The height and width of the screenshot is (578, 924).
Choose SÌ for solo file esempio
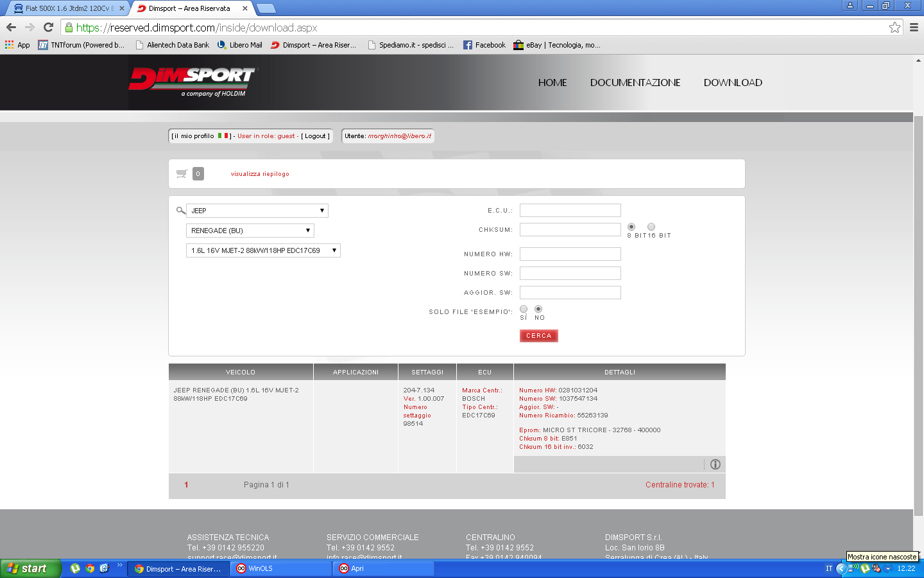[x=524, y=309]
